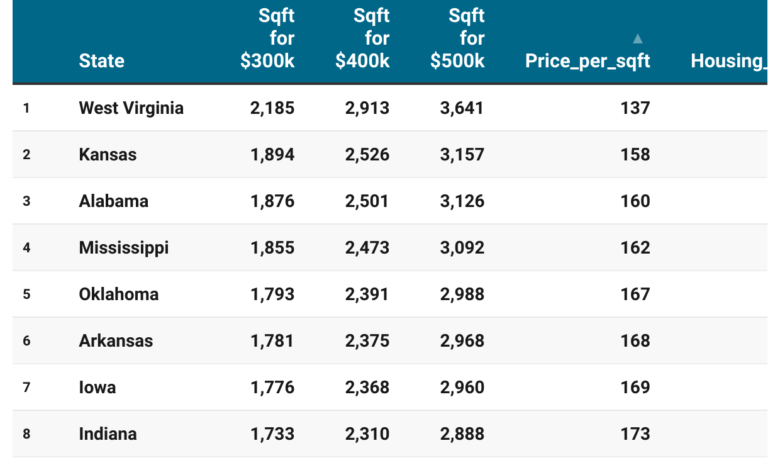
Task: Click Oklahoma's 2,391 sqft cell
Action: coord(367,294)
